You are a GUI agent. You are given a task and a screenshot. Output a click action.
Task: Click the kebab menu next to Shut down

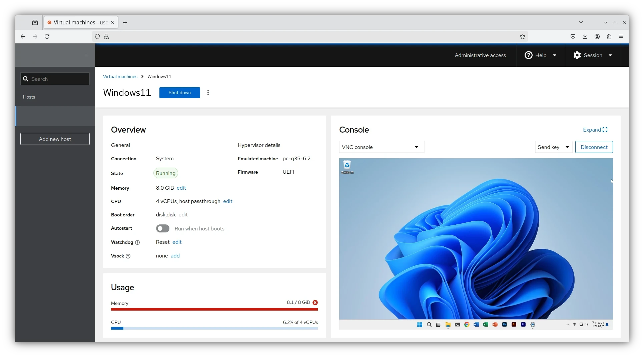point(208,93)
